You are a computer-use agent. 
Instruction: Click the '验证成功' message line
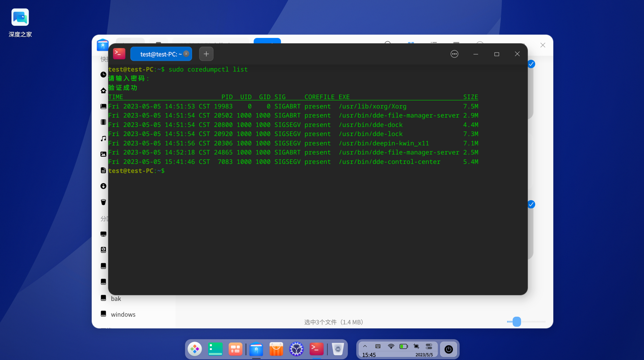[123, 88]
